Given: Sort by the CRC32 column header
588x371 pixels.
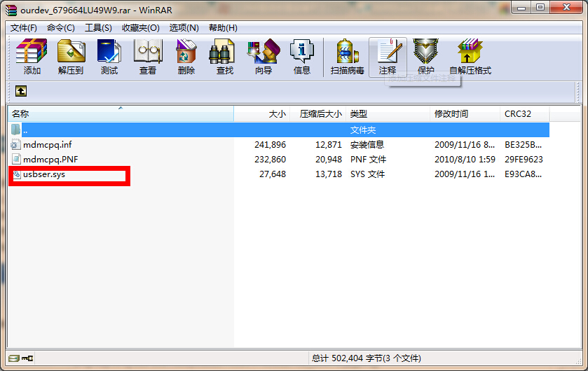Looking at the screenshot, I should 525,114.
